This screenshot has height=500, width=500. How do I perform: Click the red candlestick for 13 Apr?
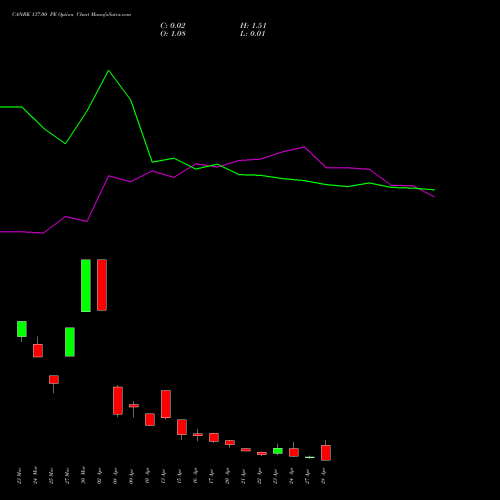pyautogui.click(x=166, y=404)
